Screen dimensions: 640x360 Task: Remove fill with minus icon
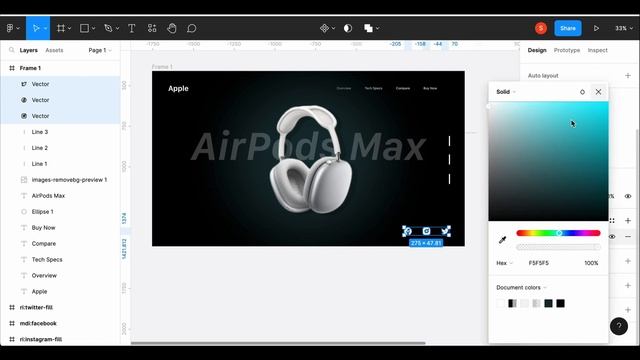pos(628,237)
